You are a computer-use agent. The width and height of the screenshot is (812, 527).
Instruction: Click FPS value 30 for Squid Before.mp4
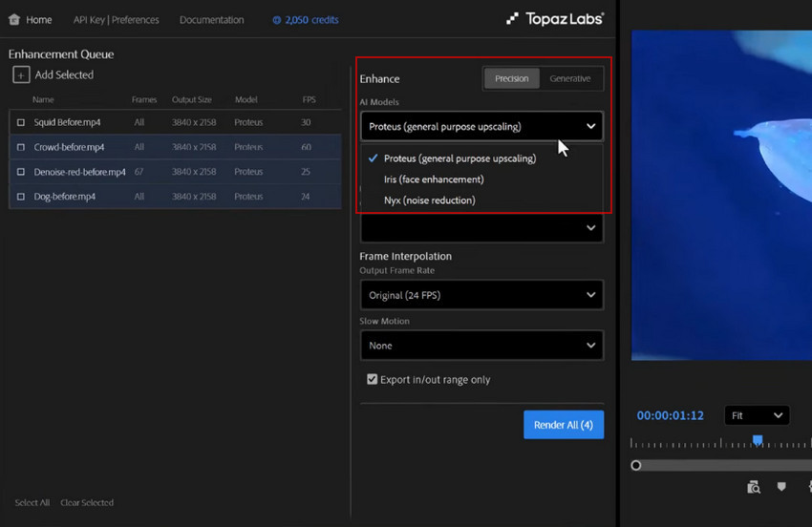point(306,122)
